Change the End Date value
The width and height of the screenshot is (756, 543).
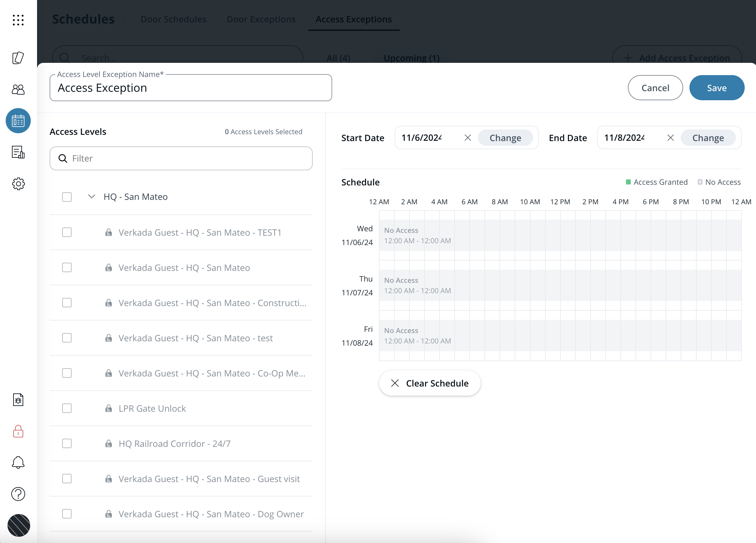[x=708, y=138]
